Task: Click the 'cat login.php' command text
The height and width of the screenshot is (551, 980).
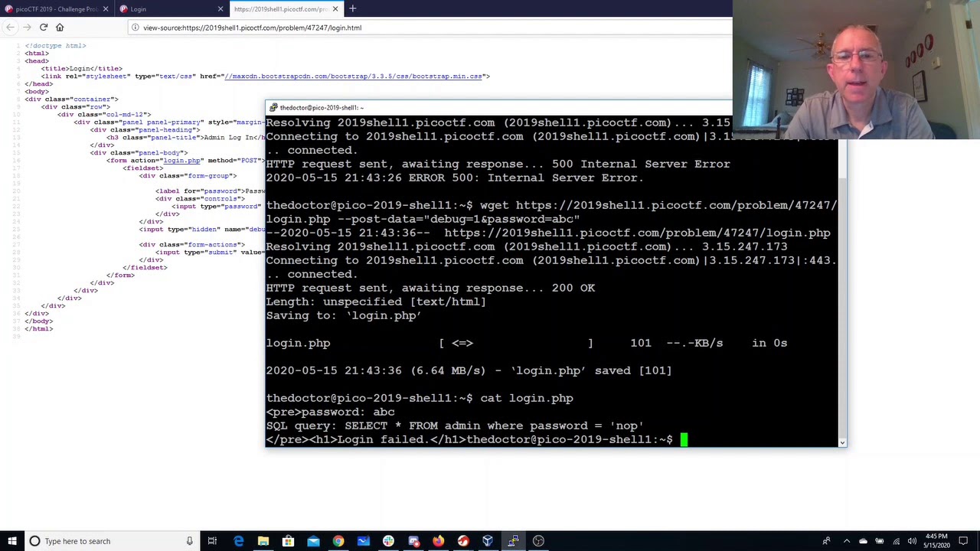Action: coord(527,398)
